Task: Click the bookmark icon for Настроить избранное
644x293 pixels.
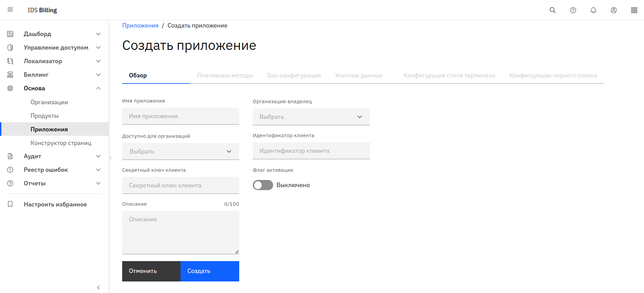Action: click(x=10, y=204)
